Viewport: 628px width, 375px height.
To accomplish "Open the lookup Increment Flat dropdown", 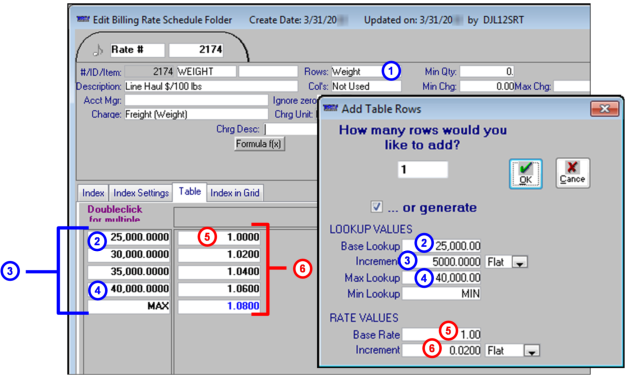I will [x=520, y=262].
